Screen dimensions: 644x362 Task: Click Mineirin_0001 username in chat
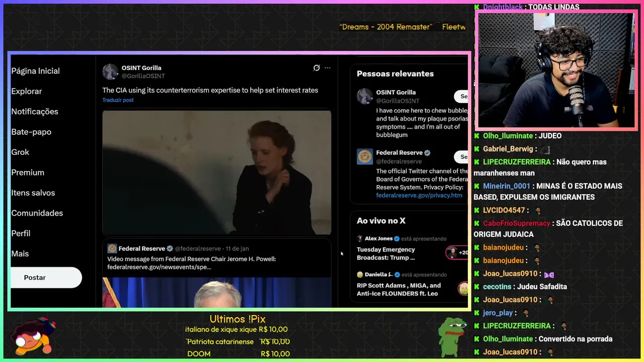507,186
